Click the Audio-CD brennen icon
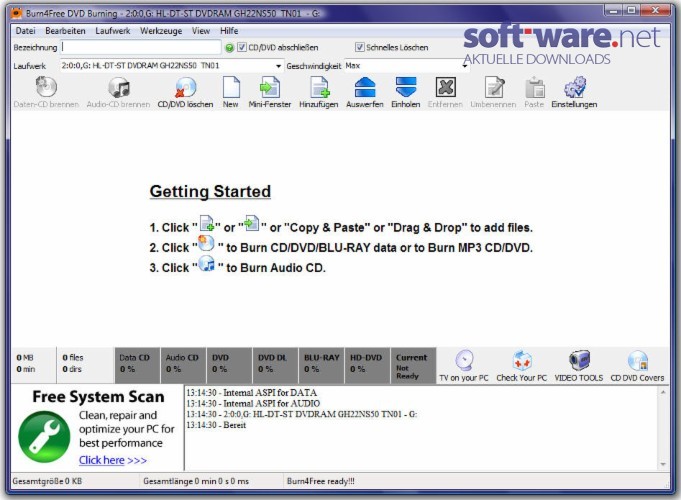This screenshot has width=681, height=500. point(119,87)
